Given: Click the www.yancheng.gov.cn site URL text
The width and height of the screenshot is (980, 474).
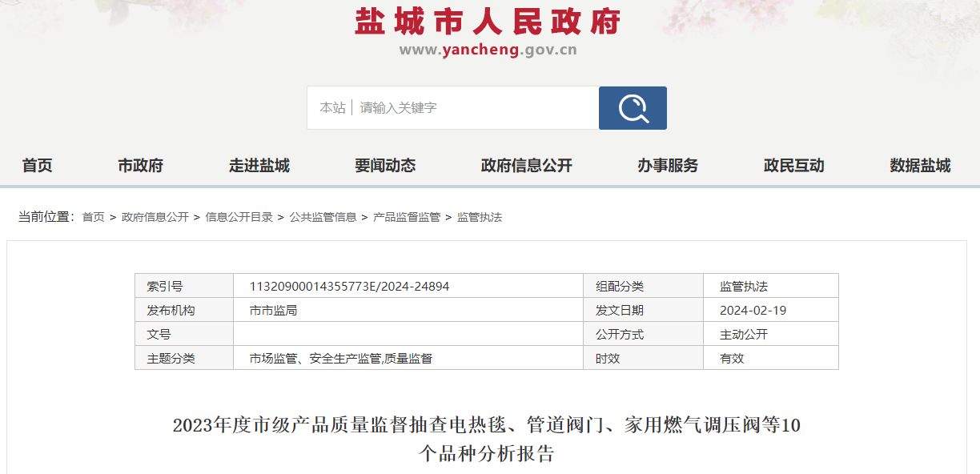Looking at the screenshot, I should (488, 50).
